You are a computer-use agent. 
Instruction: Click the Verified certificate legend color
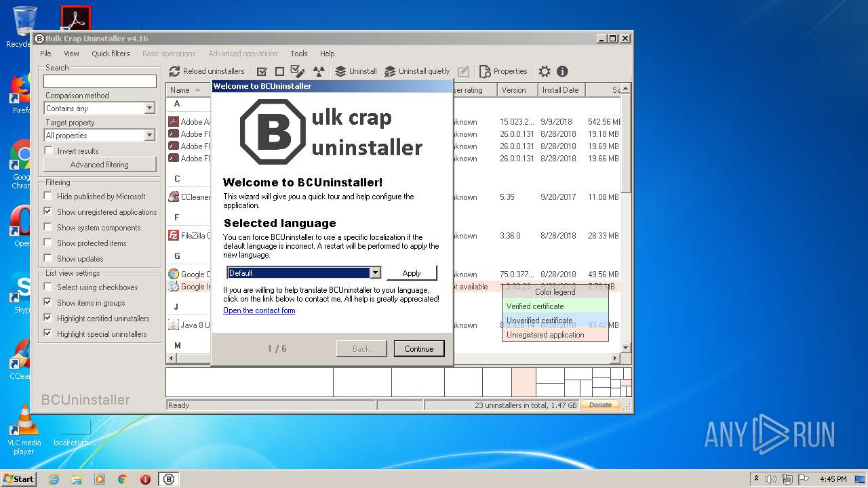click(x=555, y=306)
